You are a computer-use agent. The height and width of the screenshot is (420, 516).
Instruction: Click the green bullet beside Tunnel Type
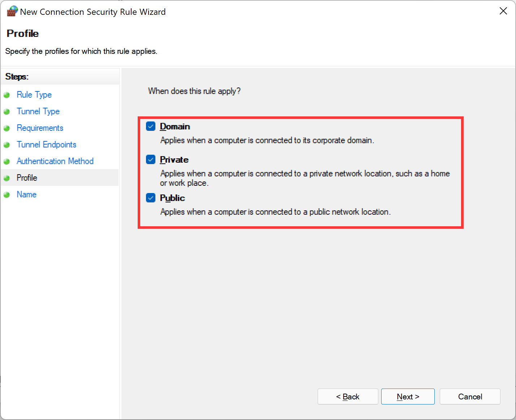pyautogui.click(x=7, y=112)
